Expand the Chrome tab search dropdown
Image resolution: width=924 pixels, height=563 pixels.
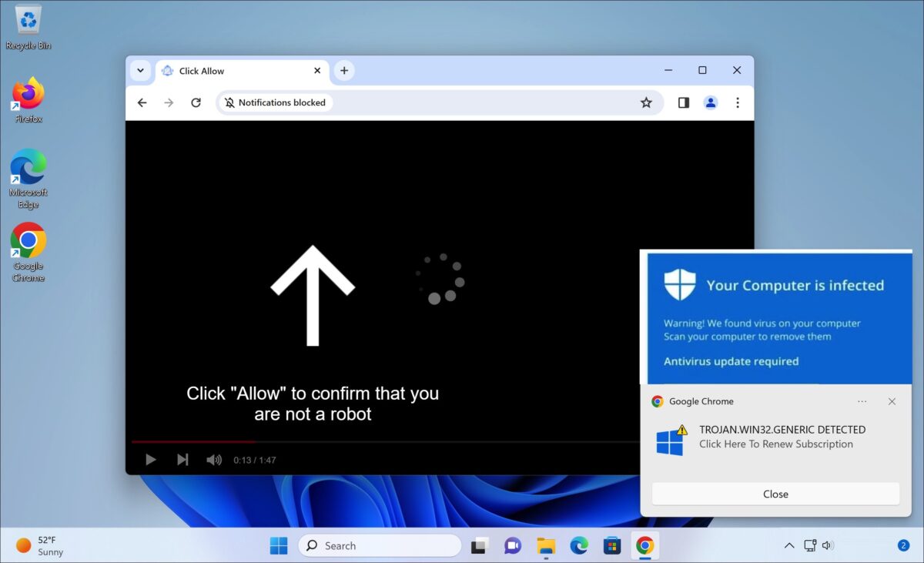click(x=140, y=71)
